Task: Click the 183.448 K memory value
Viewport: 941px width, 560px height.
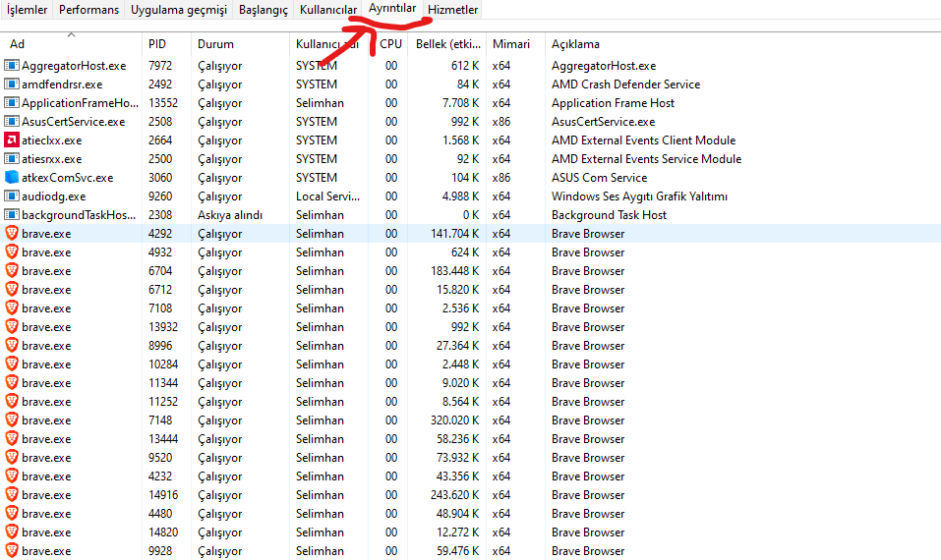Action: [x=454, y=270]
